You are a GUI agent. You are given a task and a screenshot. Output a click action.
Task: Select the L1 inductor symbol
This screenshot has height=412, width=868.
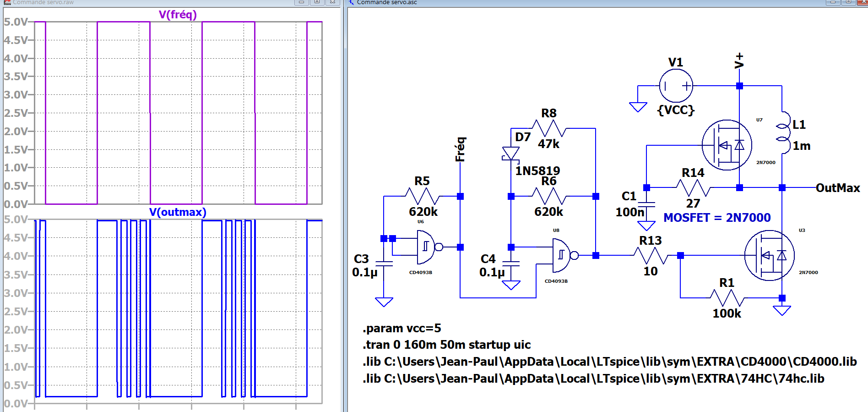[x=783, y=132]
